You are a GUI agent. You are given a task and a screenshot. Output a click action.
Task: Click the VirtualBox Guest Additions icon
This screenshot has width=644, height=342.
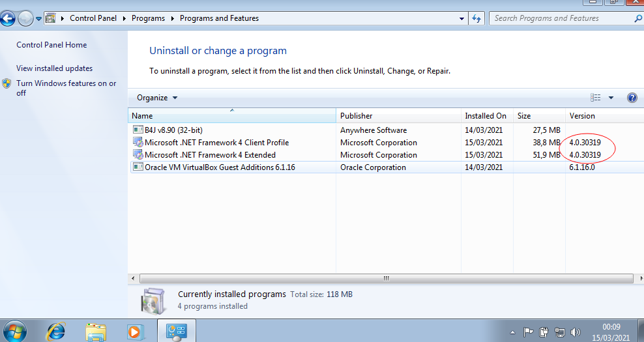[138, 167]
